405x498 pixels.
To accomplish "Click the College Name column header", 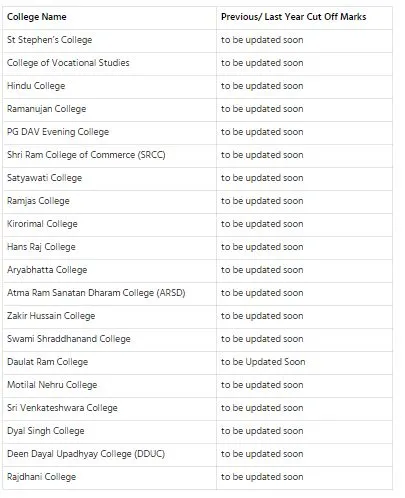I will click(37, 17).
